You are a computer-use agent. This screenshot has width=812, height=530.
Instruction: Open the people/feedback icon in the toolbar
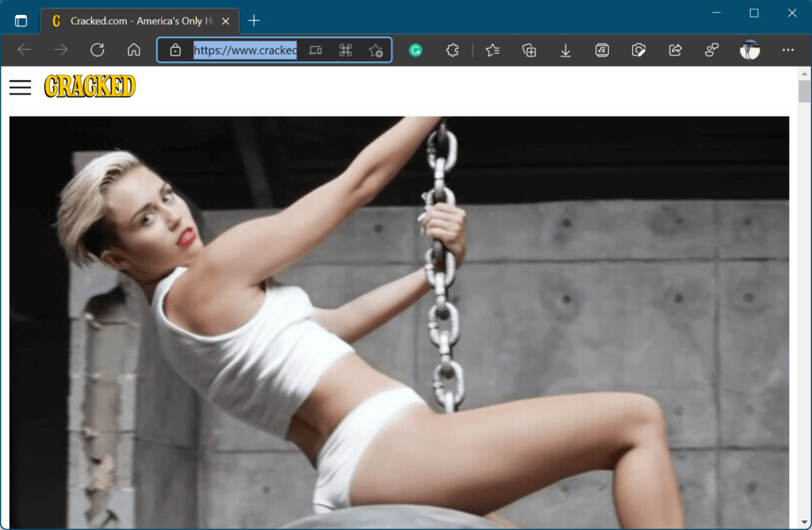click(x=711, y=50)
